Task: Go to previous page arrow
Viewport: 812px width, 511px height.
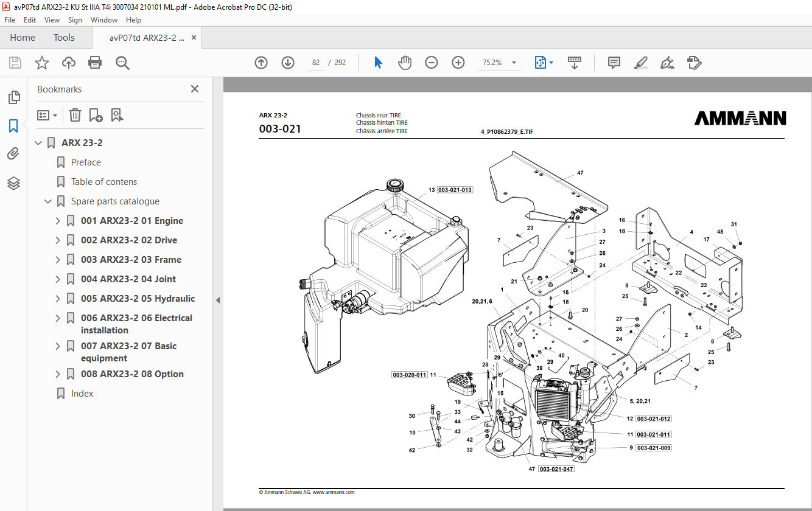Action: pyautogui.click(x=261, y=63)
